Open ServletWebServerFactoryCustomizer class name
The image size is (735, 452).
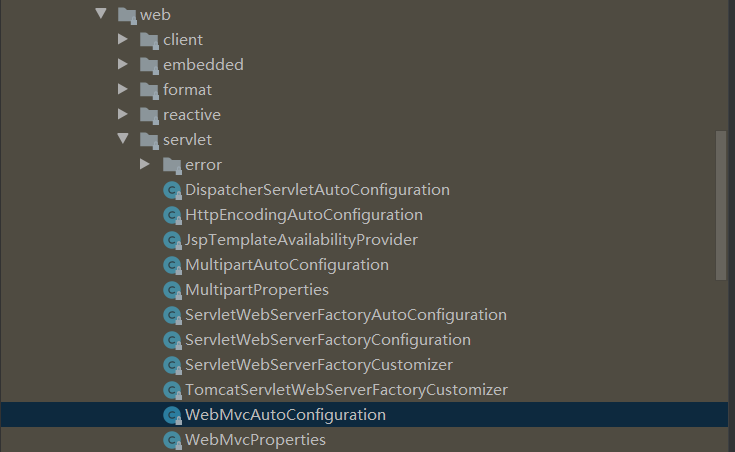tap(319, 365)
